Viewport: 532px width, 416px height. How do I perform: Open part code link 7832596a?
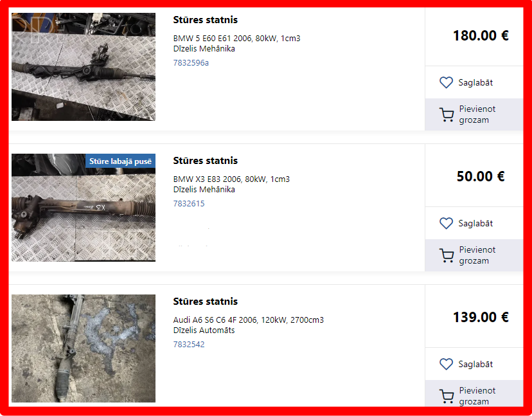[191, 63]
